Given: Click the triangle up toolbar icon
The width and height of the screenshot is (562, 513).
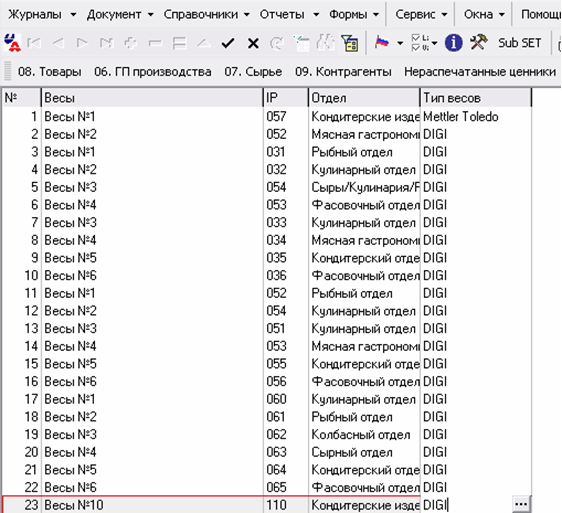Looking at the screenshot, I should [x=204, y=43].
